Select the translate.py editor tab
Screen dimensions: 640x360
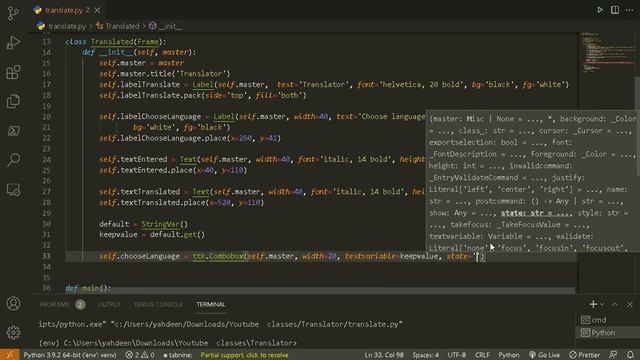[67, 10]
